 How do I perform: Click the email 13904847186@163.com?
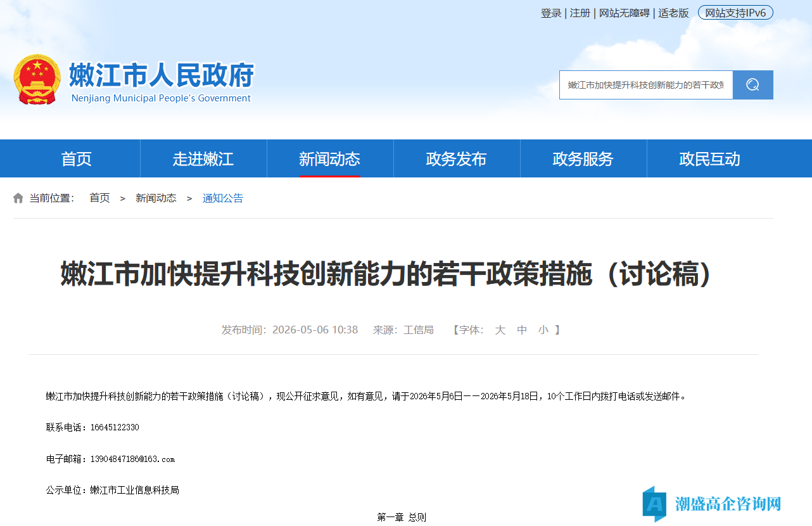[132, 459]
